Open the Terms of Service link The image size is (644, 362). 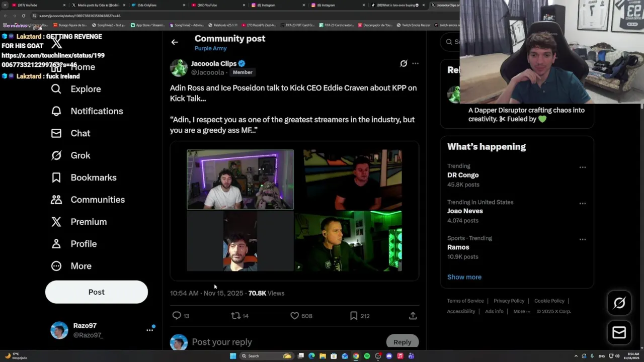point(465,301)
